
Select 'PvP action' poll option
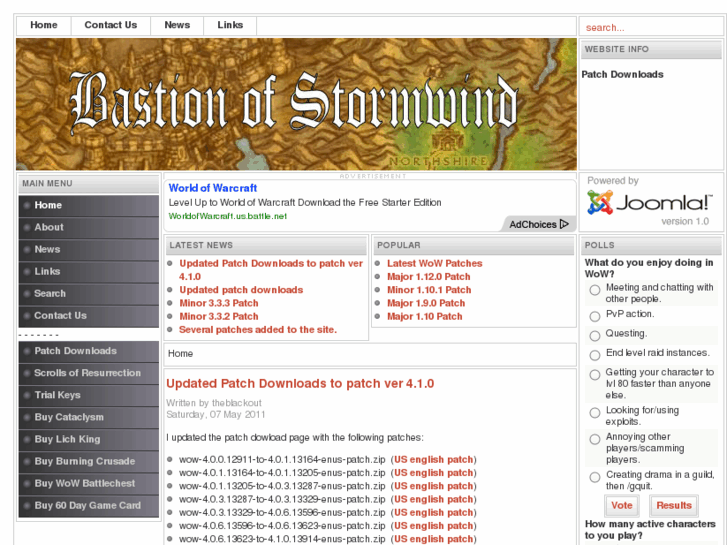(595, 316)
